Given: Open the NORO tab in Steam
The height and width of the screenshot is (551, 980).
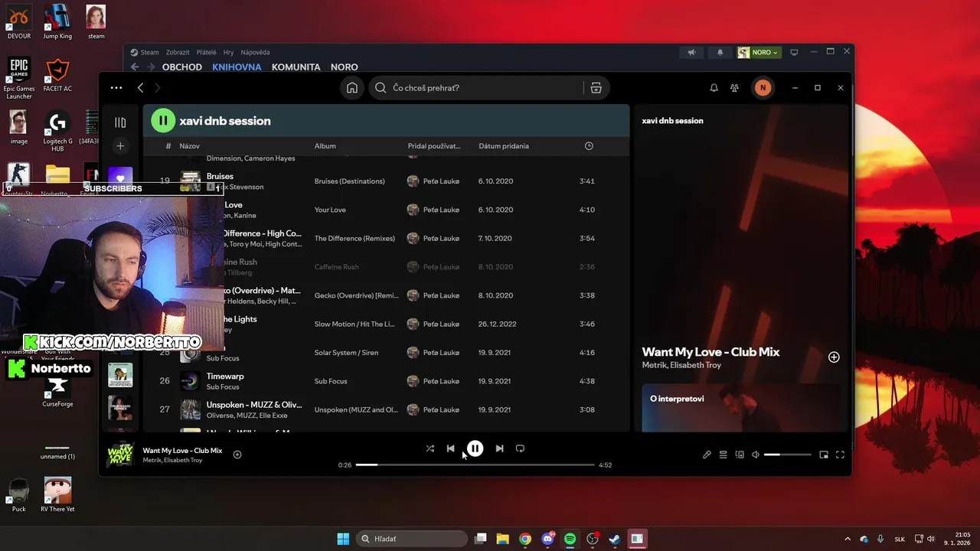Looking at the screenshot, I should point(345,67).
